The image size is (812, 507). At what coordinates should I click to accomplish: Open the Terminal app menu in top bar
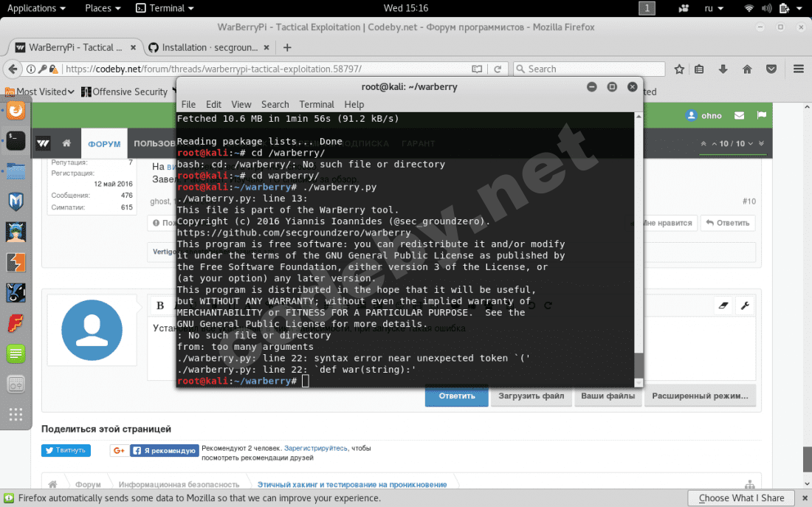(x=165, y=8)
